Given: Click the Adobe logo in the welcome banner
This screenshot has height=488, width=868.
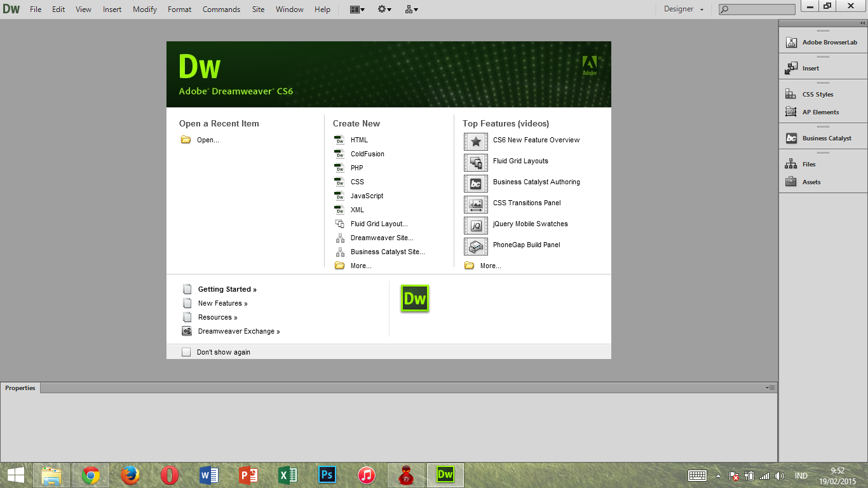Looking at the screenshot, I should (x=590, y=66).
